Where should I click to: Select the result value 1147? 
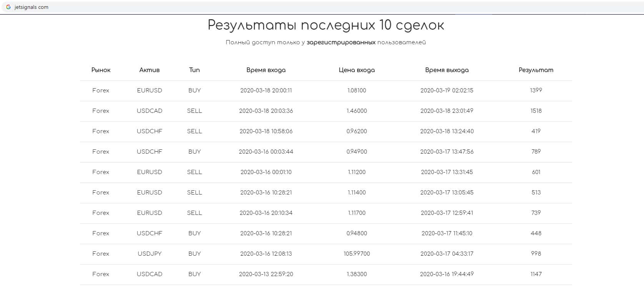pos(536,274)
